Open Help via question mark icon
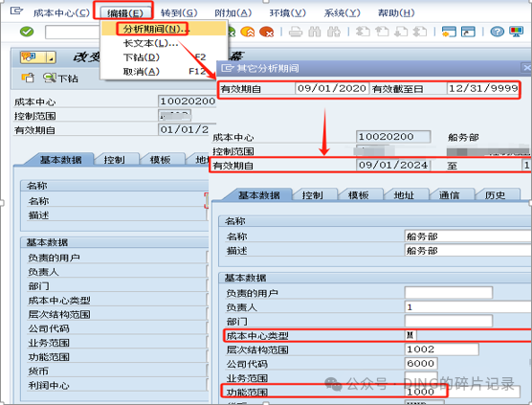 click(x=497, y=32)
